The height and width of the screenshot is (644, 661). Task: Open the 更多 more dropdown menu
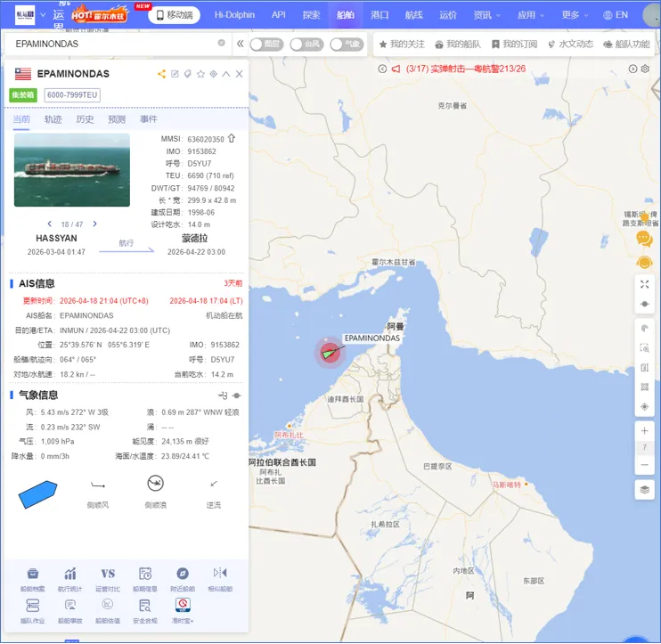click(x=575, y=15)
